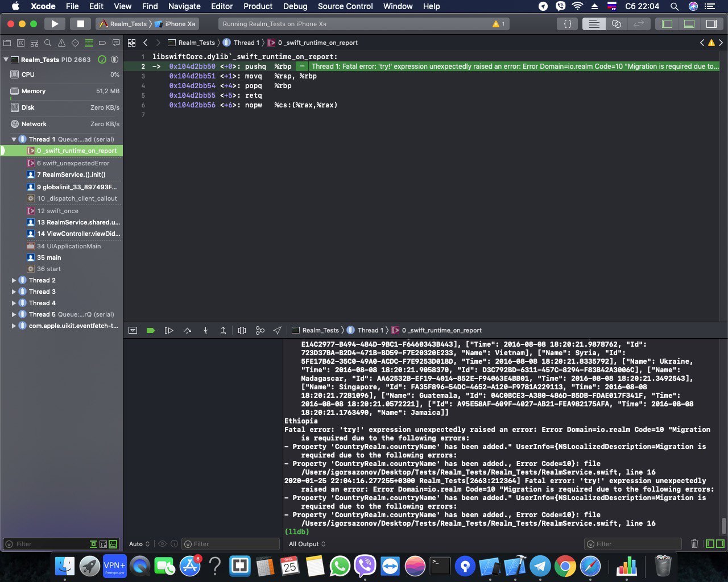Toggle the console pane button

click(x=720, y=544)
